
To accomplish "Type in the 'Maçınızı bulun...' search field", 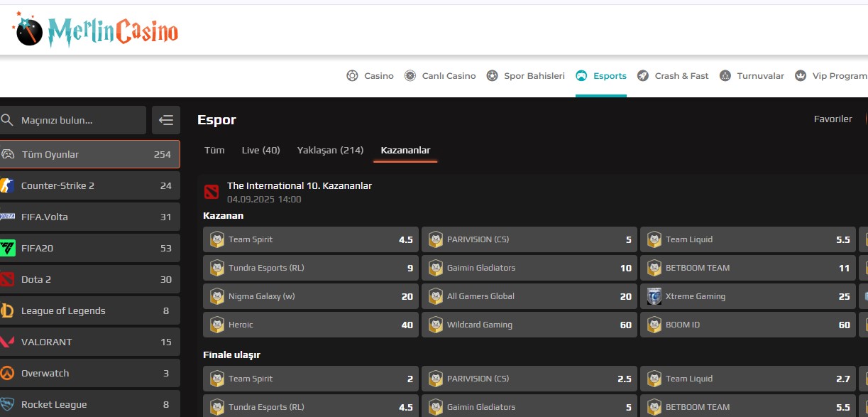I will click(78, 120).
